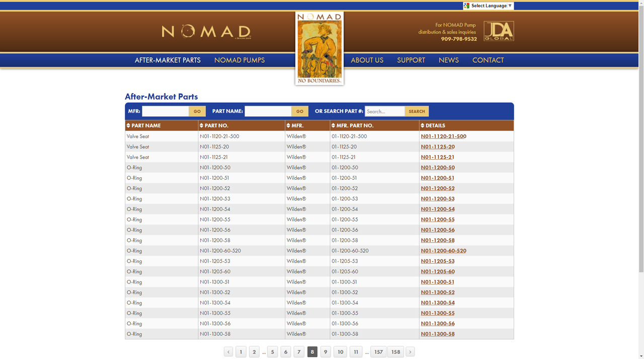Viewport: 644px width, 359px height.
Task: Open details link N01-1300-54
Action: point(438,303)
